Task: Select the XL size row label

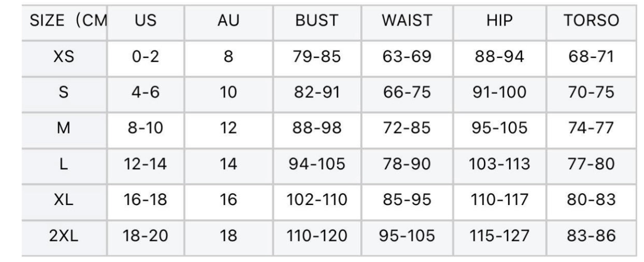Action: pyautogui.click(x=64, y=200)
